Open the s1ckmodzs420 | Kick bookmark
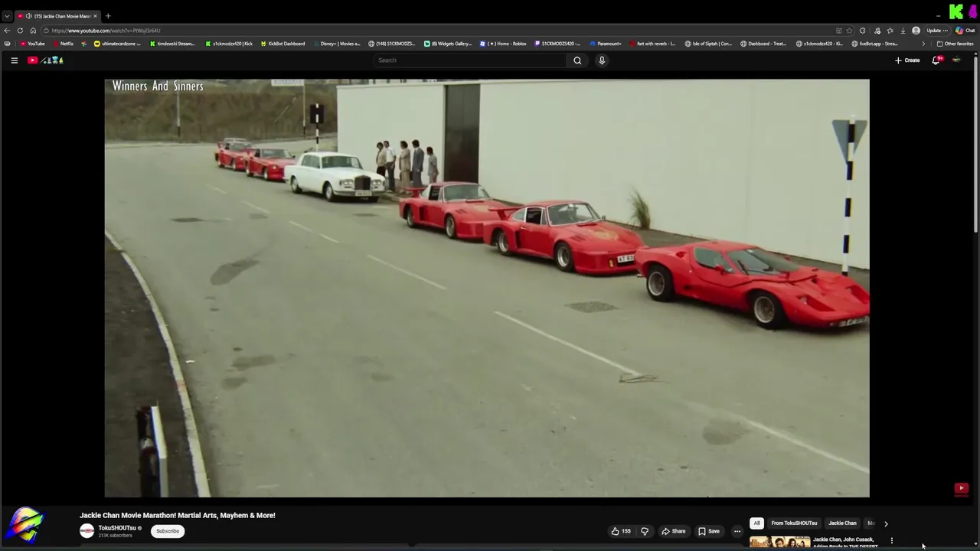Image resolution: width=980 pixels, height=551 pixels. click(229, 44)
